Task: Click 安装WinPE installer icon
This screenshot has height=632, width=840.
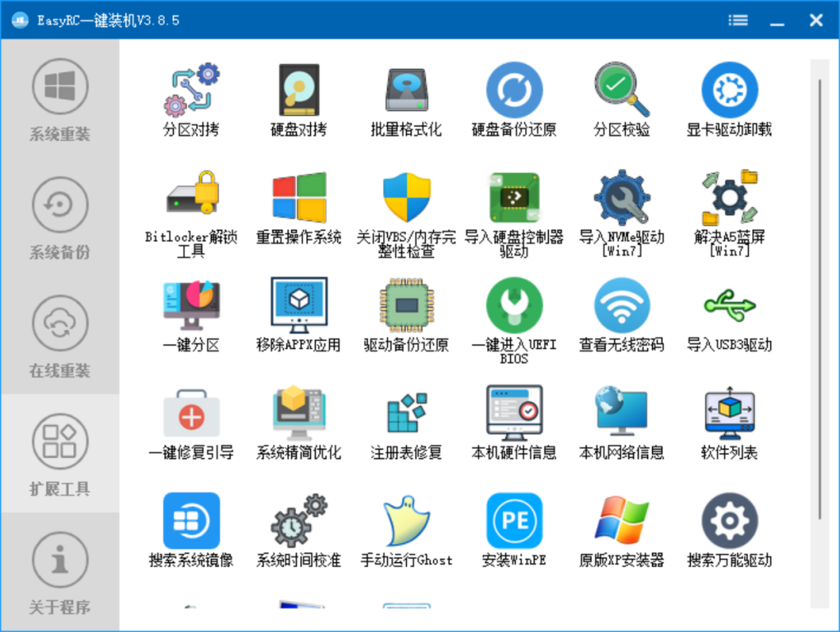Action: coord(514,520)
